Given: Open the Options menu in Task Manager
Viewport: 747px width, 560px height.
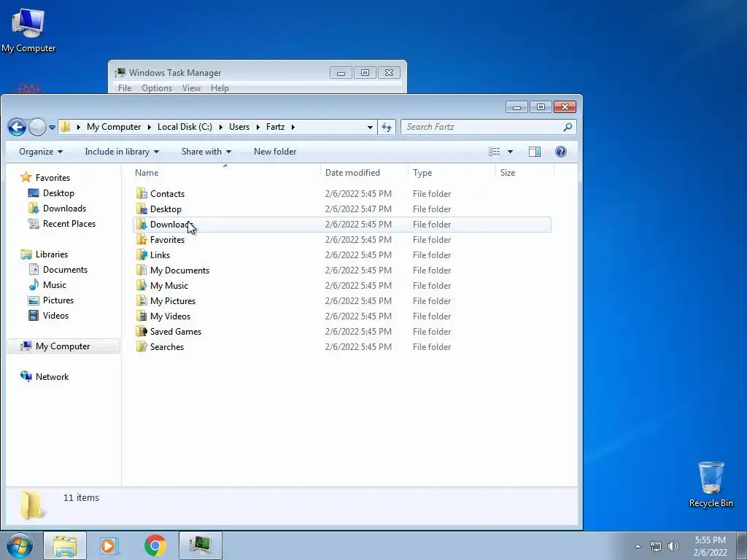Looking at the screenshot, I should pyautogui.click(x=157, y=88).
